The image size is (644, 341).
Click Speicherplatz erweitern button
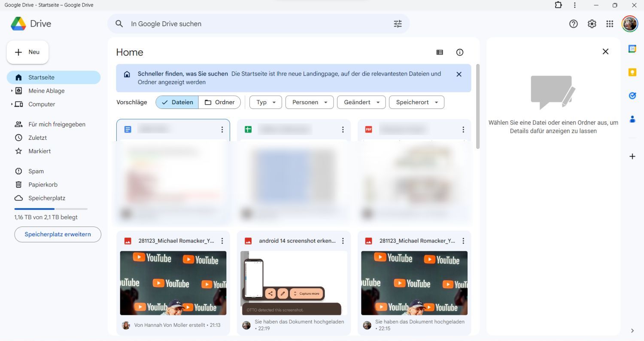pos(58,235)
